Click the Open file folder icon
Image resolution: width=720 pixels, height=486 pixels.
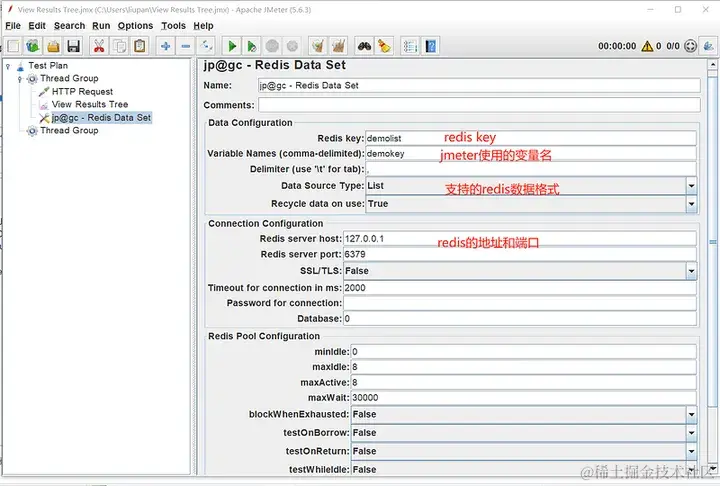coord(53,46)
